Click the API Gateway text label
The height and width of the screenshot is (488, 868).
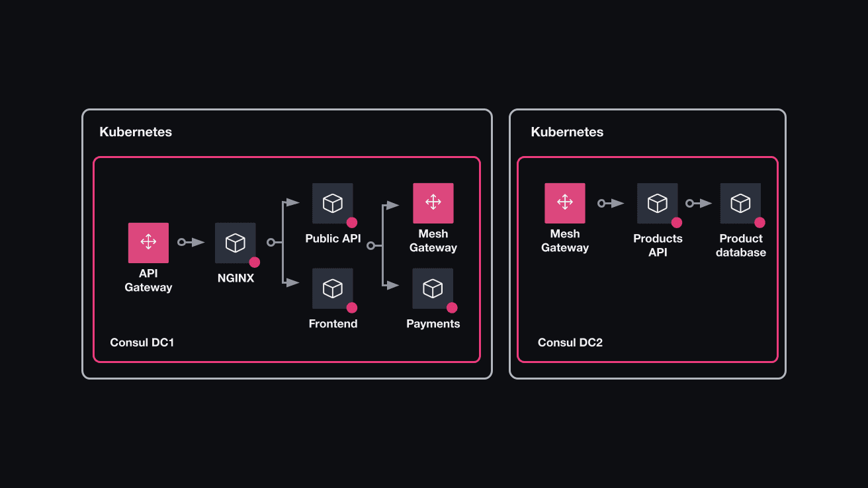pyautogui.click(x=148, y=280)
